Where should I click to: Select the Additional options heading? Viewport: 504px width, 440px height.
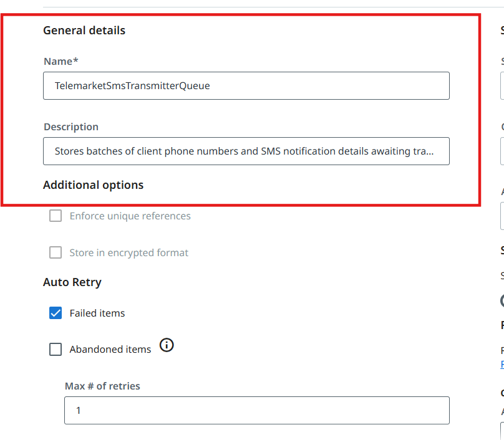[x=93, y=185]
